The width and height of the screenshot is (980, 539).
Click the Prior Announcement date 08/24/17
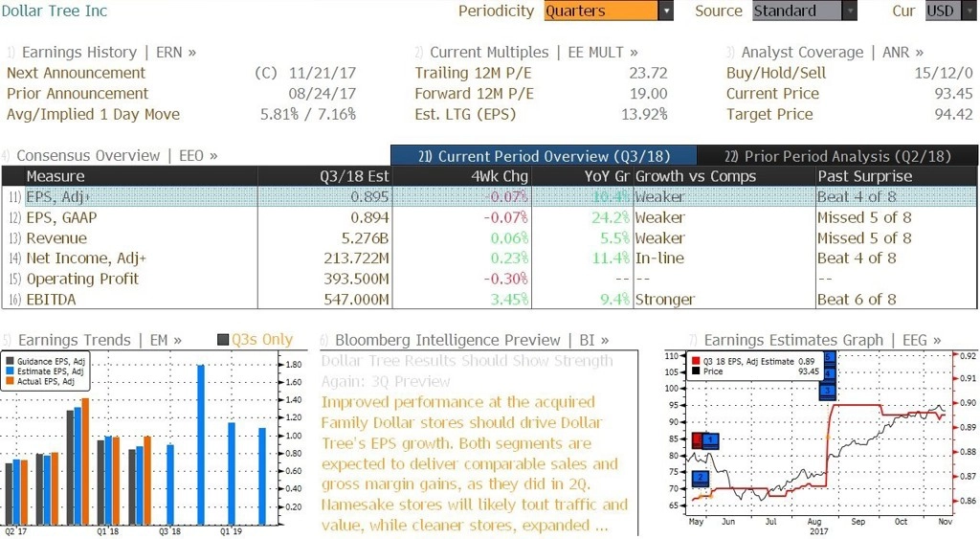[x=323, y=94]
